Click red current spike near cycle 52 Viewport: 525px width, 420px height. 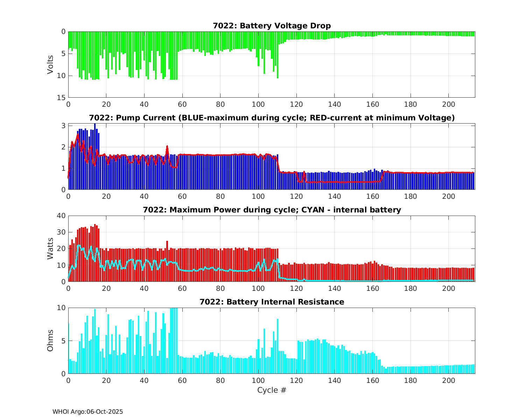[167, 146]
